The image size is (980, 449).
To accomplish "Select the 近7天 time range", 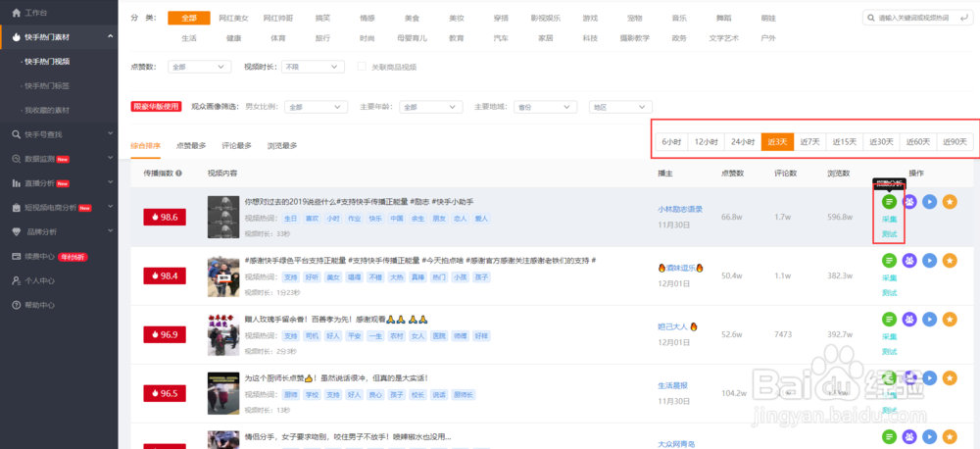I will pos(810,142).
